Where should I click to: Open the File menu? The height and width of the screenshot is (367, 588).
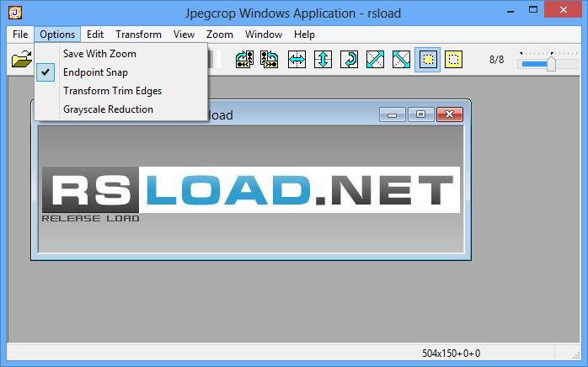tap(20, 35)
